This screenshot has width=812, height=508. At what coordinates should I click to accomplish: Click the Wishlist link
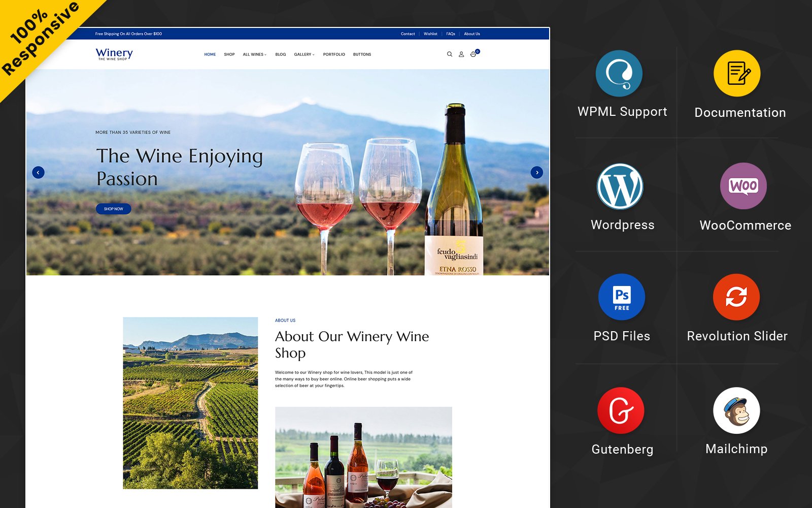tap(430, 34)
